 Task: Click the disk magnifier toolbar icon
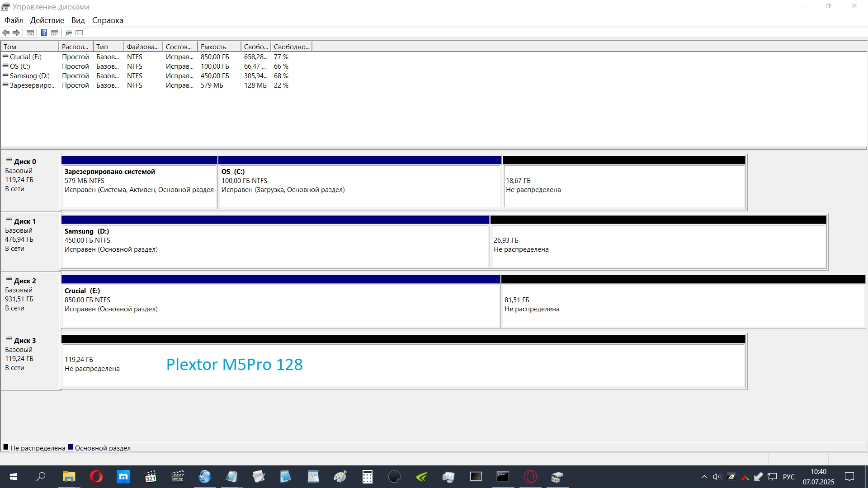(68, 33)
